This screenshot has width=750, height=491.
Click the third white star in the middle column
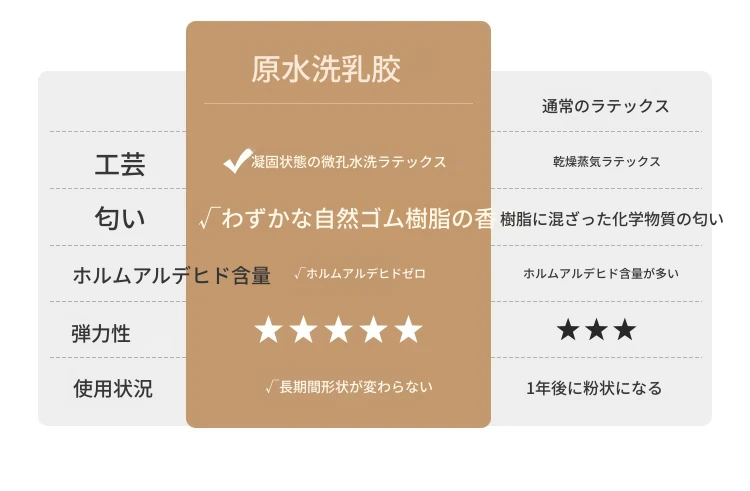click(x=338, y=329)
